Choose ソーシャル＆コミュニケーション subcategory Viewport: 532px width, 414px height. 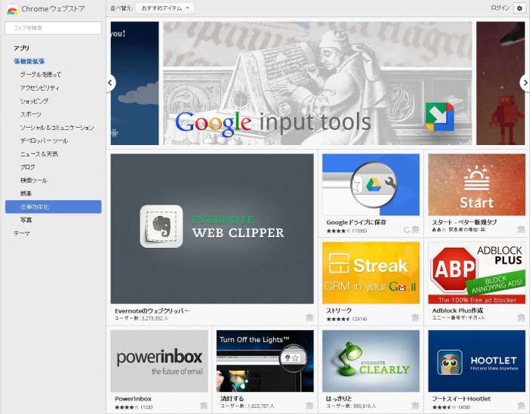point(57,128)
